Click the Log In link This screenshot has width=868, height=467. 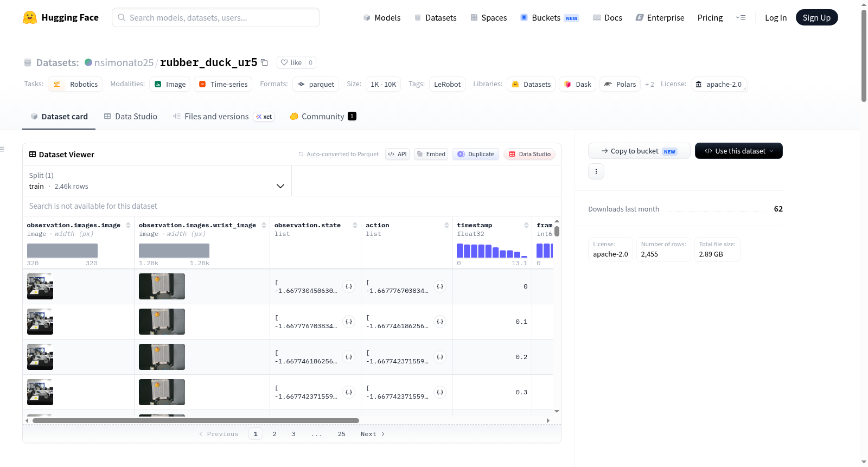(x=776, y=17)
